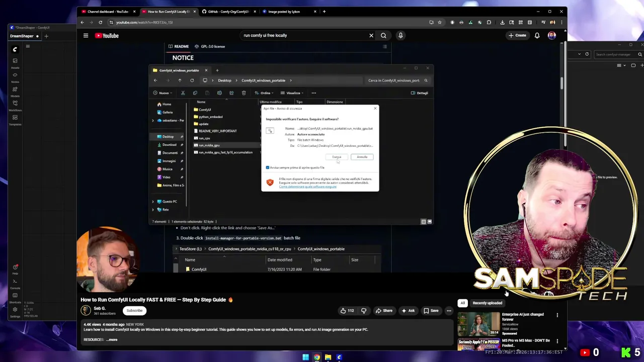Viewport: 644px width, 362px height.
Task: Bookmark this page with star
Action: tap(439, 22)
